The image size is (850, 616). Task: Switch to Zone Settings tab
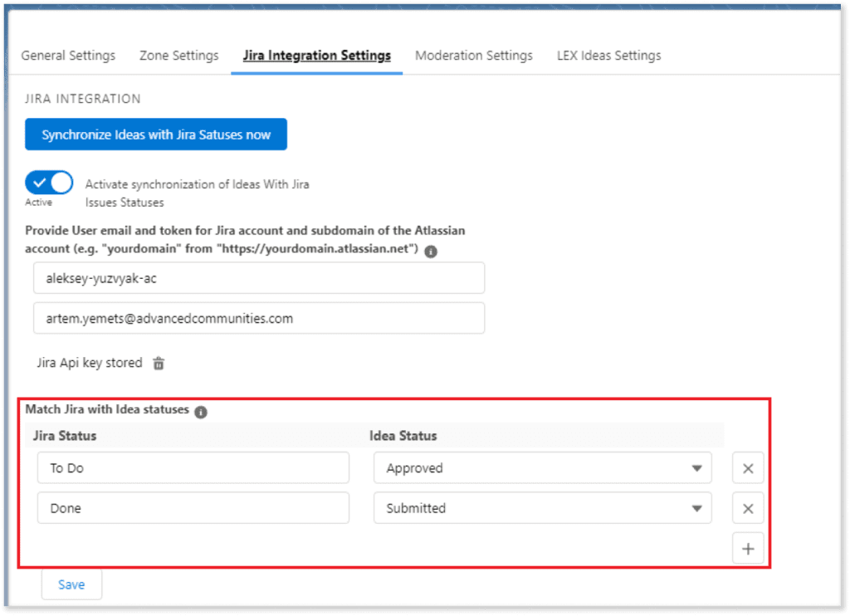click(x=179, y=56)
